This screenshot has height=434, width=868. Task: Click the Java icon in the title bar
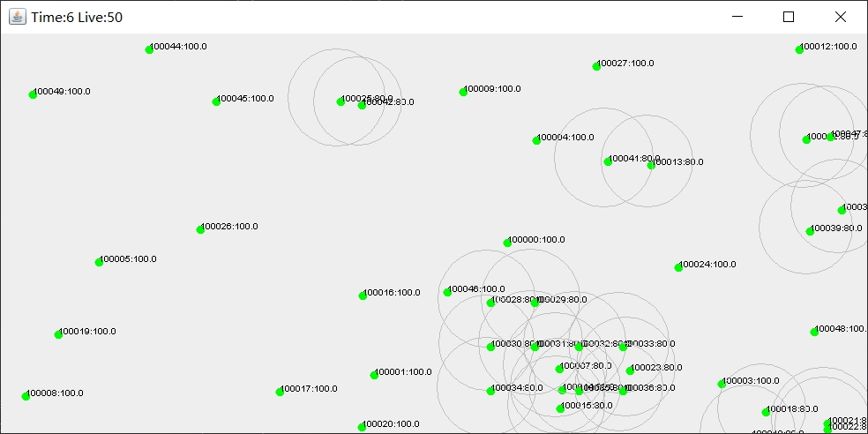[x=17, y=17]
